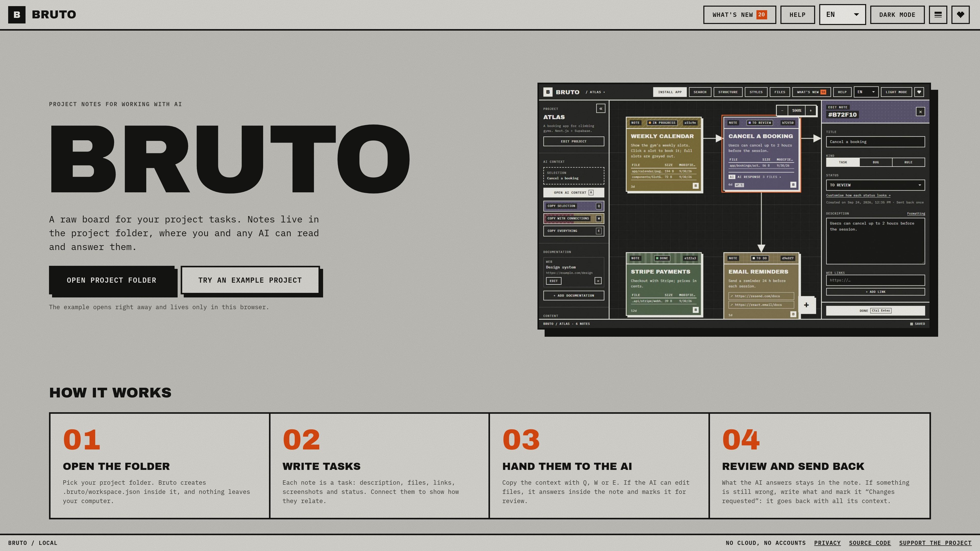Click the heart icon in the preview toolbar
The width and height of the screenshot is (980, 551).
click(919, 92)
